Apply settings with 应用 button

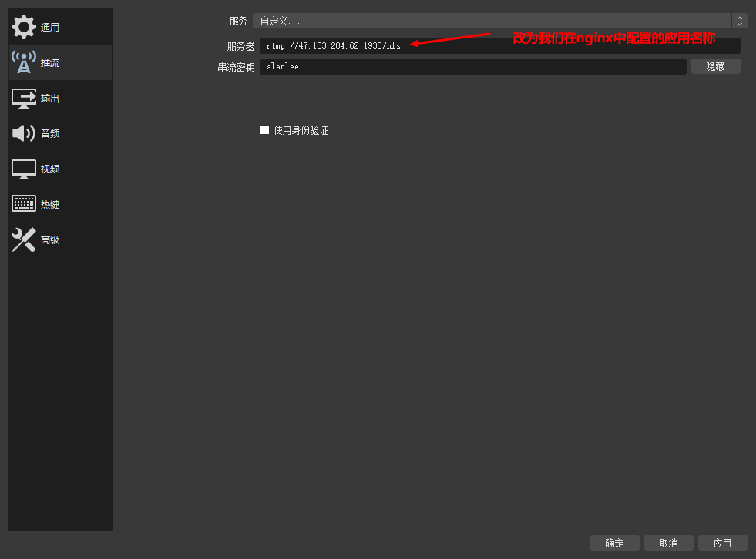pos(722,543)
